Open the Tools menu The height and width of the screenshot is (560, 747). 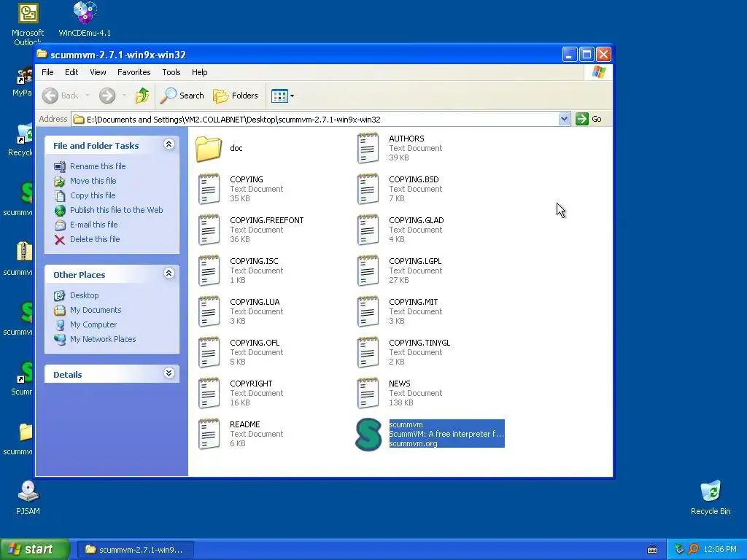[x=171, y=72]
